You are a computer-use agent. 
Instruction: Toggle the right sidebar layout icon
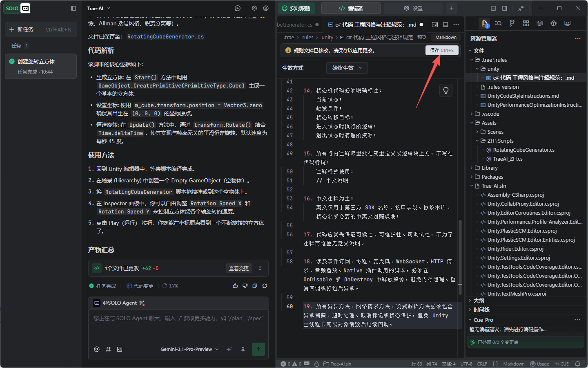(x=505, y=8)
